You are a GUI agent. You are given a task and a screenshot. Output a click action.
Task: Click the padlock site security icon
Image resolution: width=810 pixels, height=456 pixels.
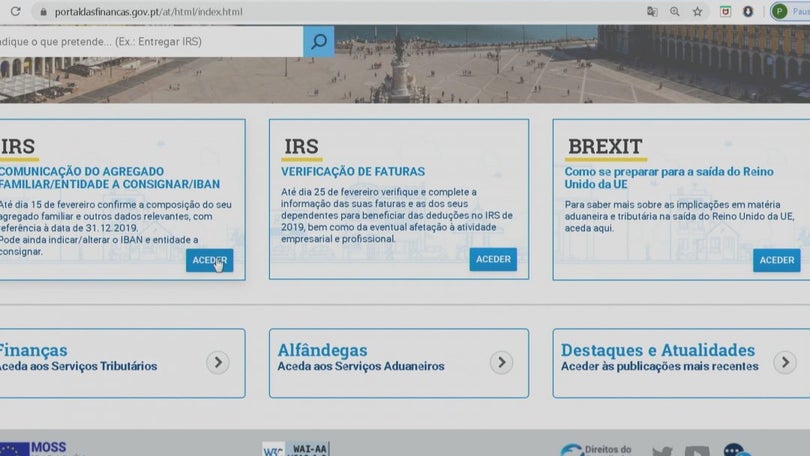[43, 12]
